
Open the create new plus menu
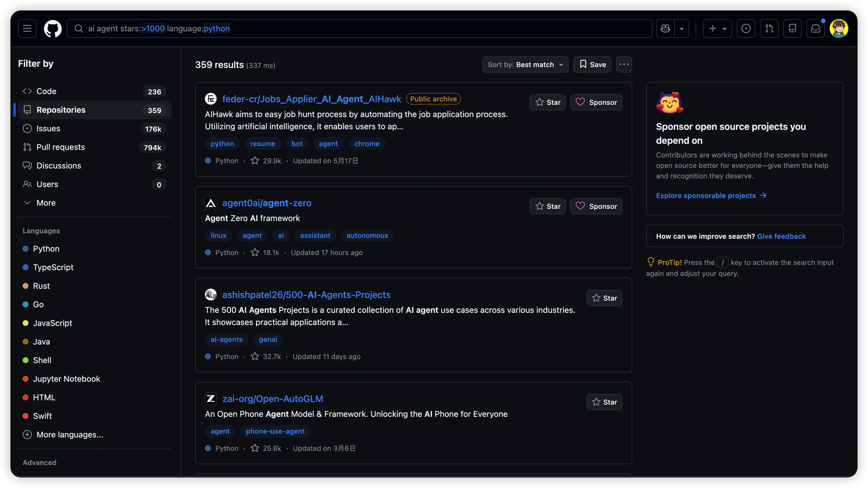click(x=717, y=28)
